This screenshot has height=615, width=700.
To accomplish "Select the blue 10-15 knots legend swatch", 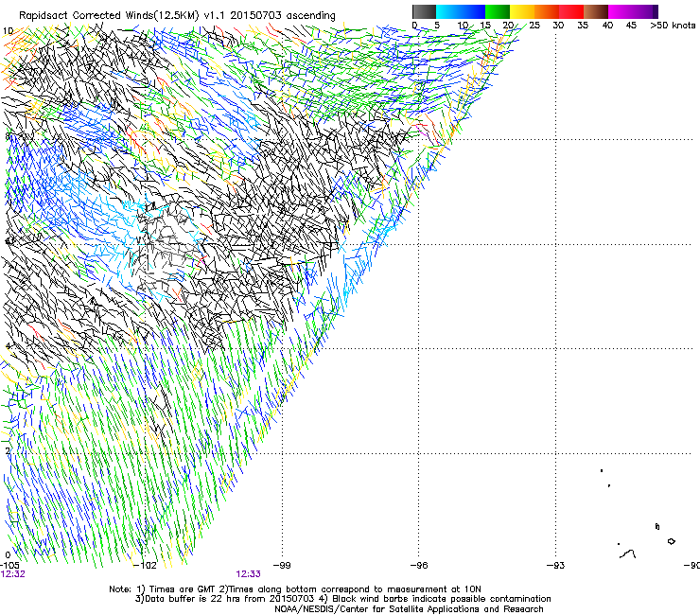I will [473, 11].
